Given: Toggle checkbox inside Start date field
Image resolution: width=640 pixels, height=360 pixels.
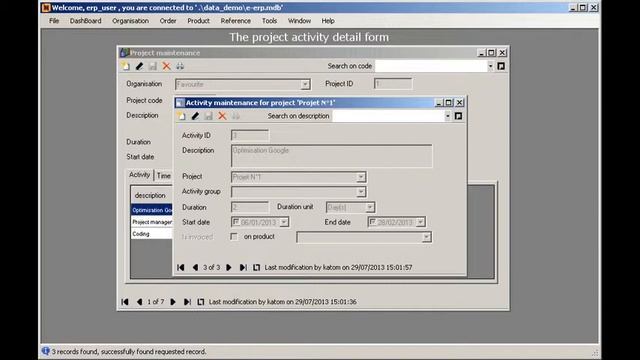Looking at the screenshot, I should click(236, 222).
